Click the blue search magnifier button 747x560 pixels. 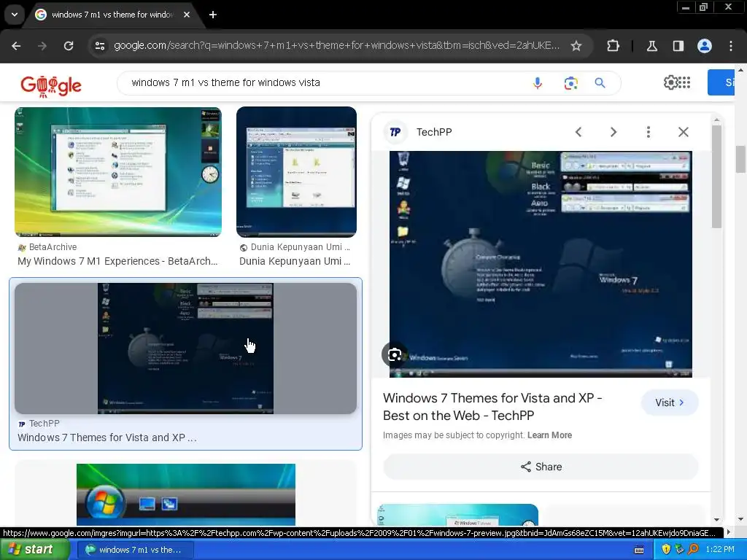point(600,83)
